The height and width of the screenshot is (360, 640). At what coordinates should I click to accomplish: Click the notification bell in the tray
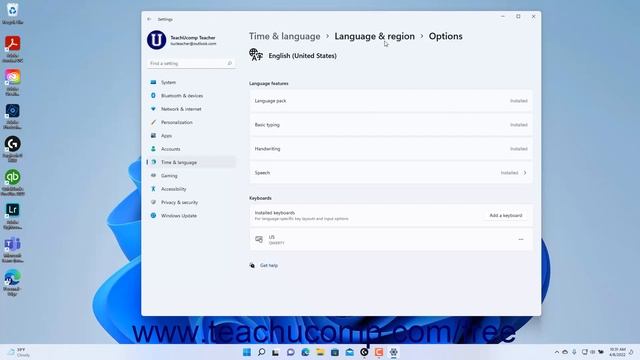pos(632,352)
